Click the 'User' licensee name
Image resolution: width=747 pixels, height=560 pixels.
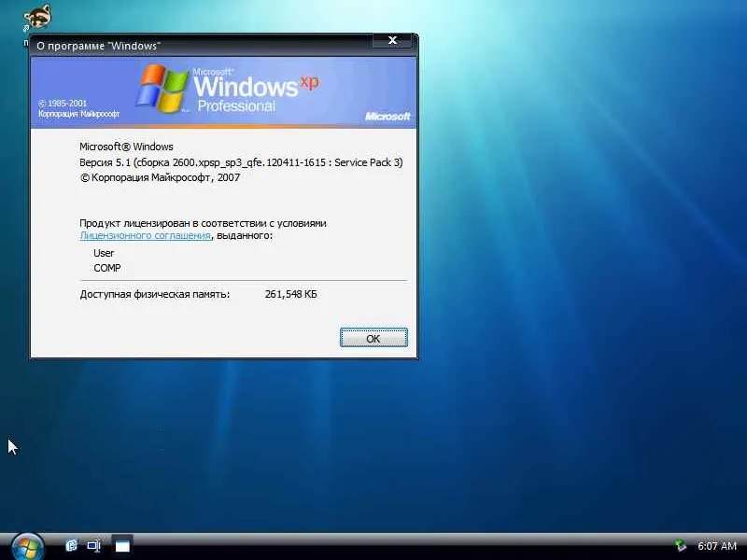[x=104, y=253]
